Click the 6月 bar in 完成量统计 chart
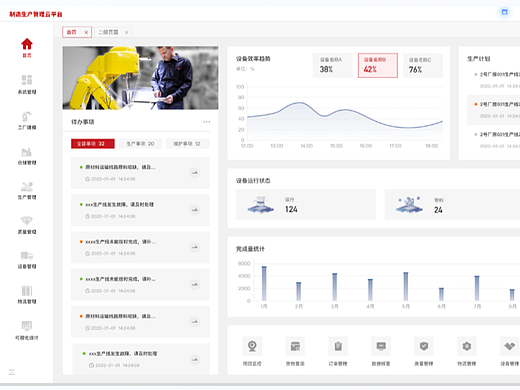Viewport: 520px width, 390px height. click(x=441, y=294)
